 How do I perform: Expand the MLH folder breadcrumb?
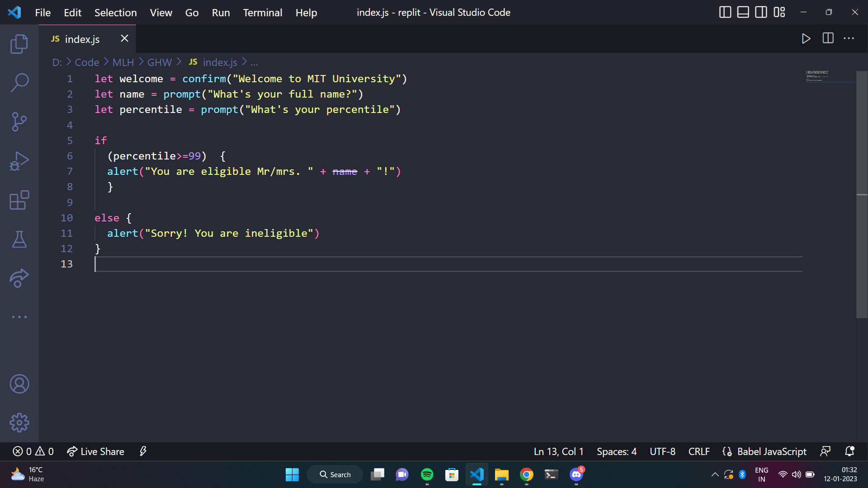(x=123, y=62)
